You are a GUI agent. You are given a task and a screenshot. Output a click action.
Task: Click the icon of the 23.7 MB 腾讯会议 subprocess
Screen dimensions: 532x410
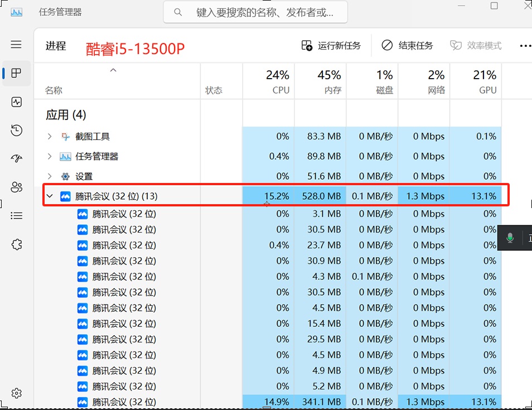point(83,245)
